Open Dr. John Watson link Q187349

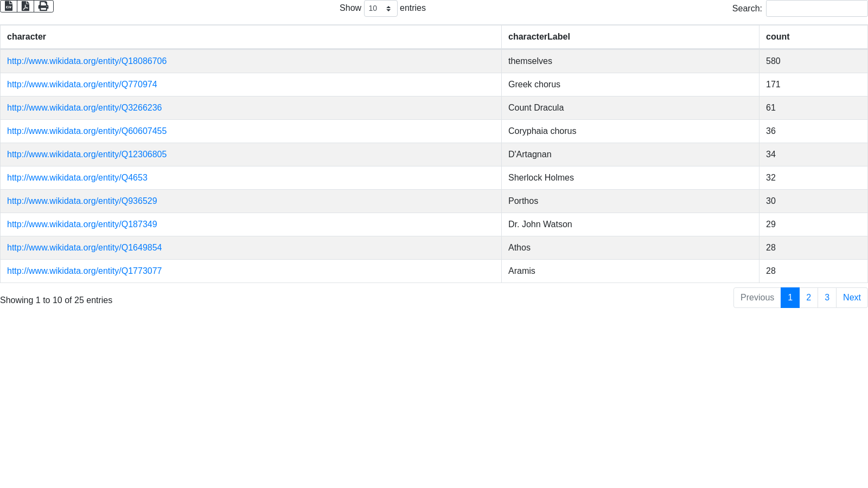[82, 224]
